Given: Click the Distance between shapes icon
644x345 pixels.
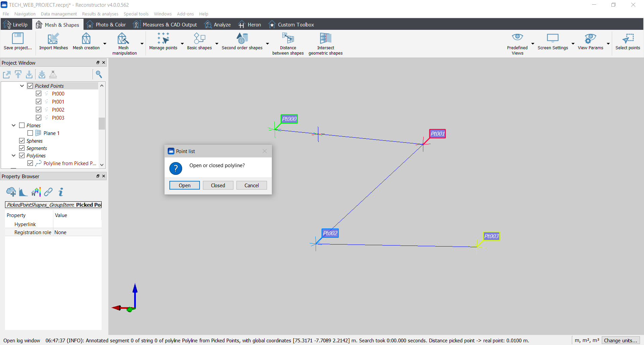Looking at the screenshot, I should coord(288,39).
